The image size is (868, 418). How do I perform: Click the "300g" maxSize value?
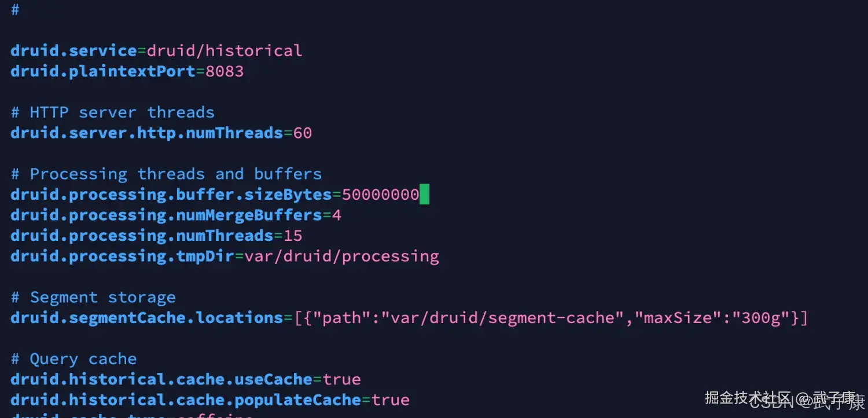click(x=761, y=318)
